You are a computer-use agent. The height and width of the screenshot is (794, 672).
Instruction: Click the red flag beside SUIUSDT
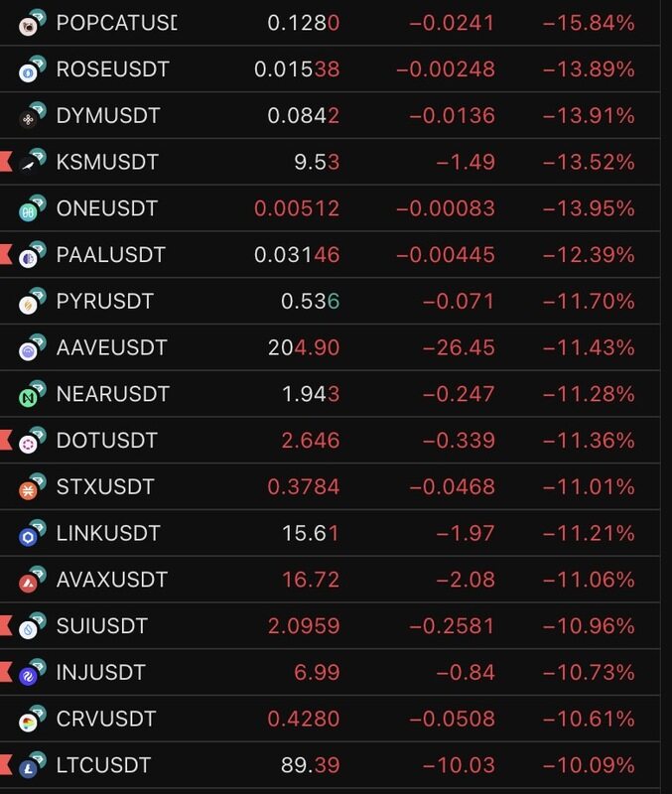[x=6, y=626]
